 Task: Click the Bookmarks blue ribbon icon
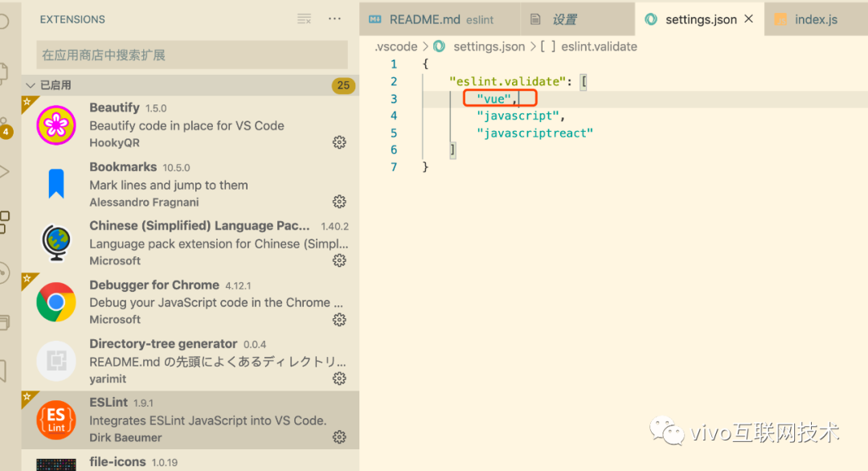click(x=56, y=184)
